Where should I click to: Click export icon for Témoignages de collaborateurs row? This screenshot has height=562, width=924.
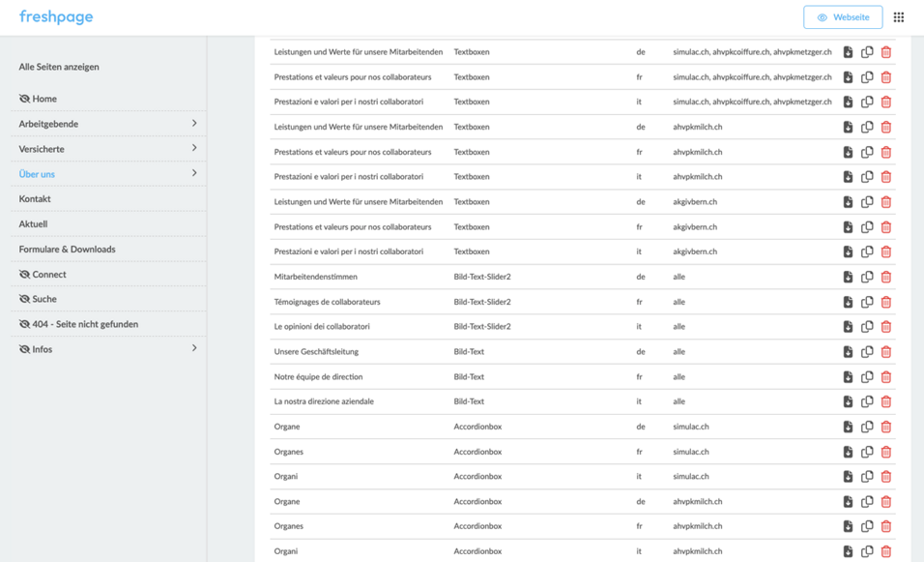point(848,302)
